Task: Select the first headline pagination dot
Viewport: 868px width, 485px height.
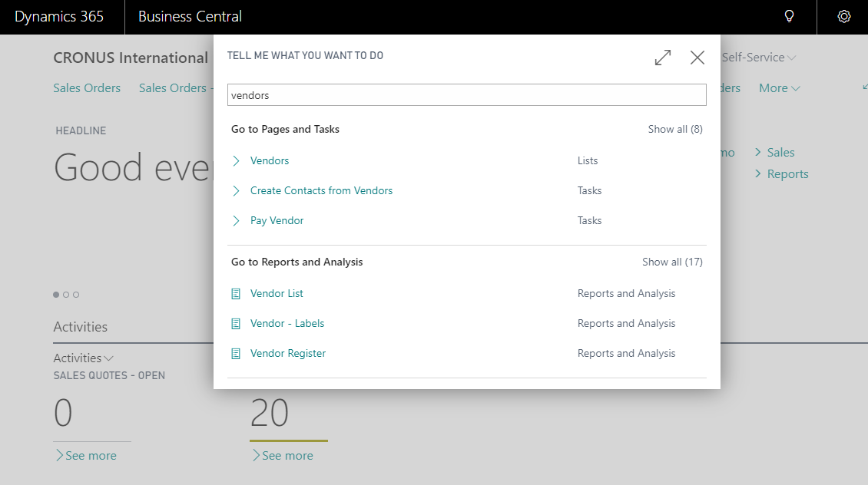Action: pos(56,295)
